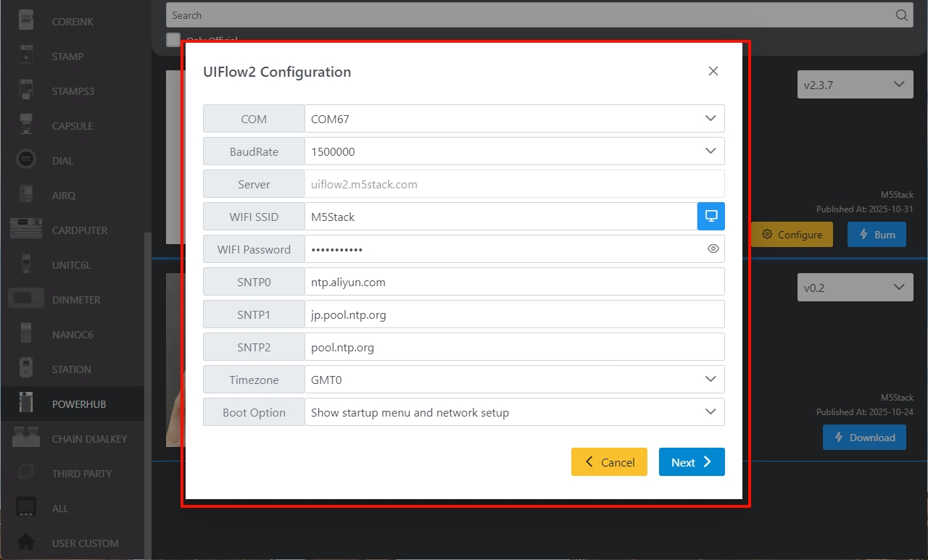This screenshot has width=928, height=560.
Task: Click the ALL devices icon in sidebar
Action: (x=26, y=508)
